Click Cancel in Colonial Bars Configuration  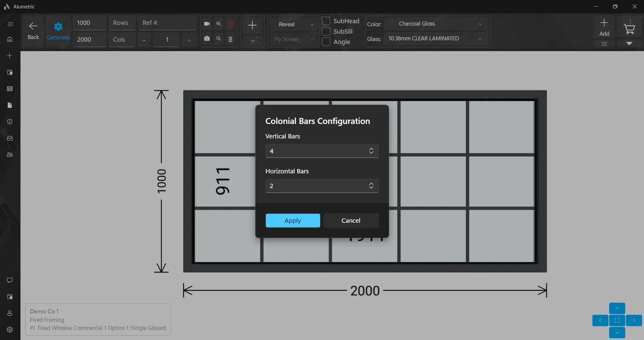351,221
